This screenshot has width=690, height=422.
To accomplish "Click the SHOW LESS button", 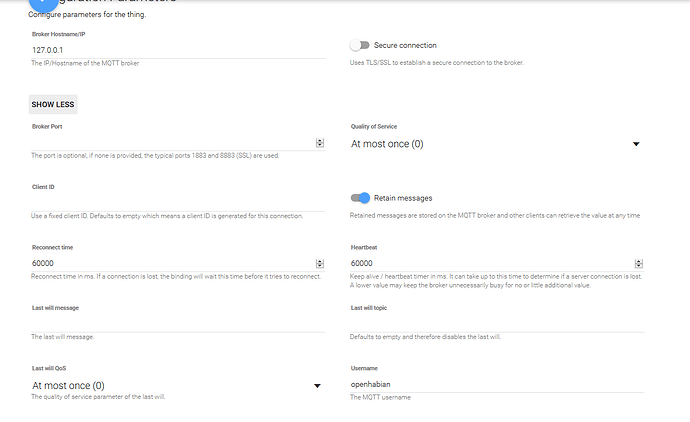I will coord(53,105).
